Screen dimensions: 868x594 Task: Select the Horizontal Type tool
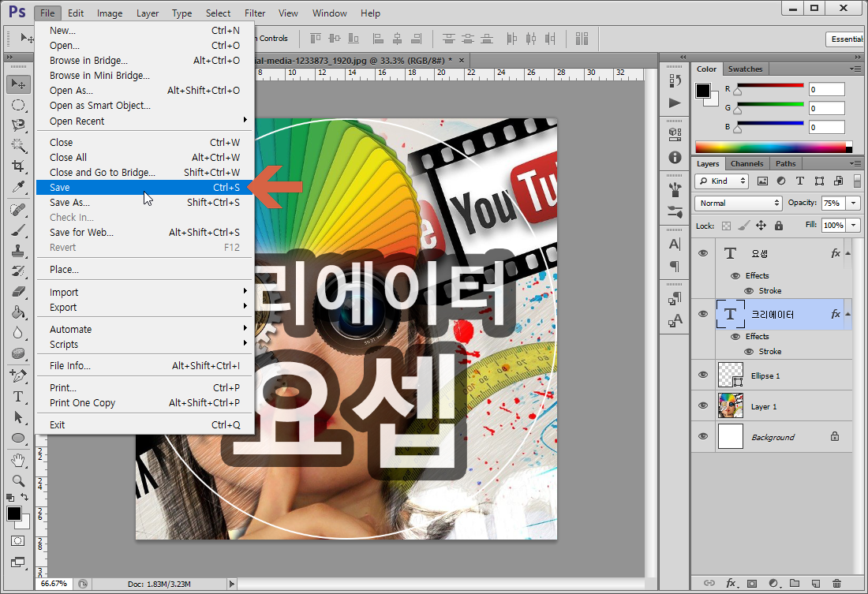point(18,397)
